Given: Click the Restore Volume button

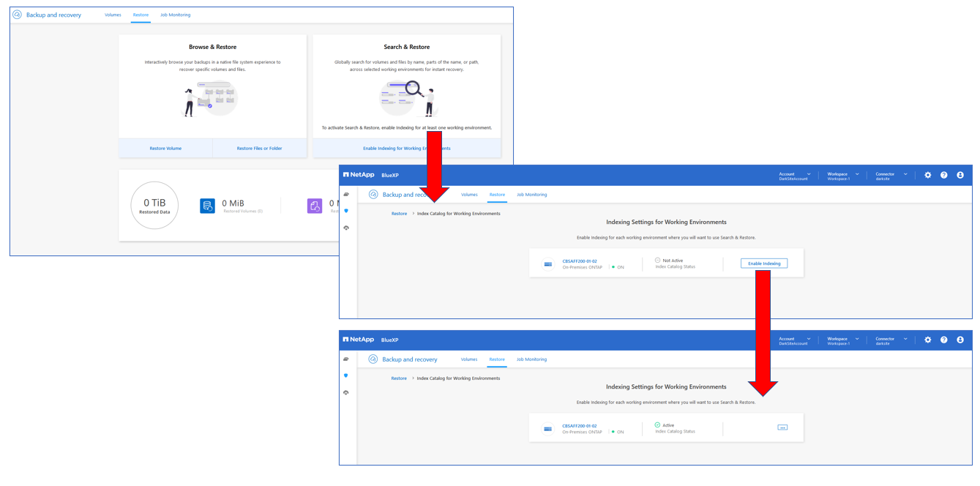Looking at the screenshot, I should [x=165, y=148].
